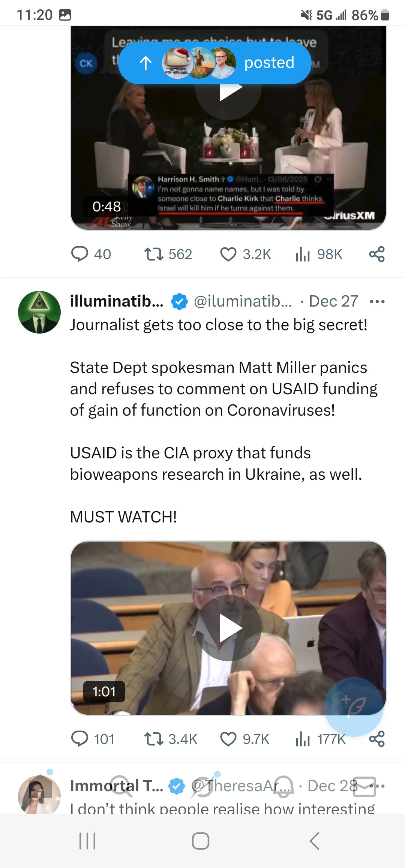
Task: Open view count of 98K tweet
Action: point(303,254)
